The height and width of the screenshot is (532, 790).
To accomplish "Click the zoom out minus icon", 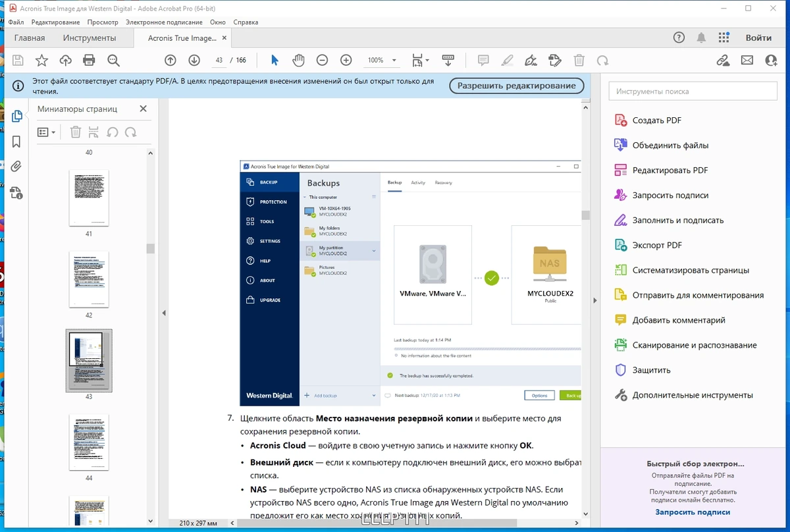I will pos(322,61).
